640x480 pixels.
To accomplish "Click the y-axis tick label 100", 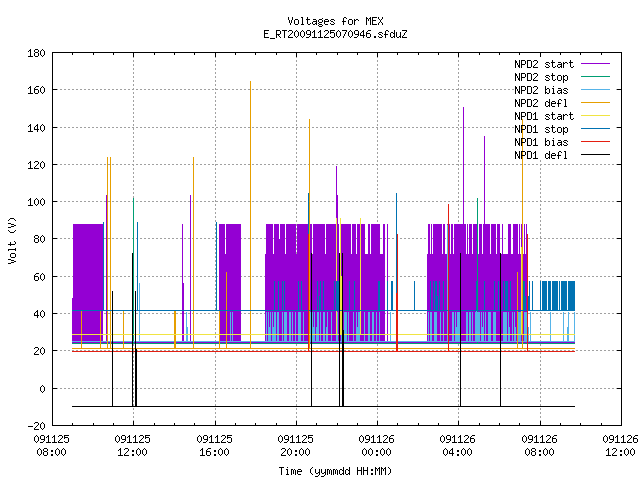I will (x=36, y=202).
